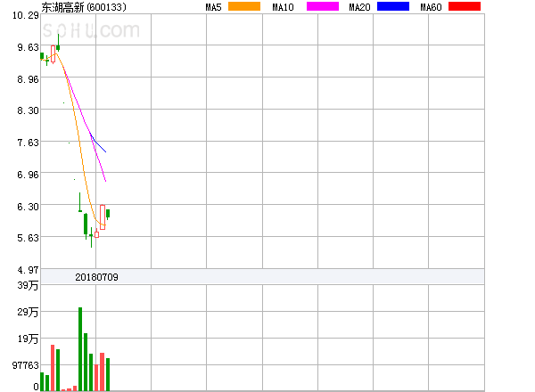The height and width of the screenshot is (392, 535).
Task: Click the magenta MA10 legend swatch
Action: point(323,6)
